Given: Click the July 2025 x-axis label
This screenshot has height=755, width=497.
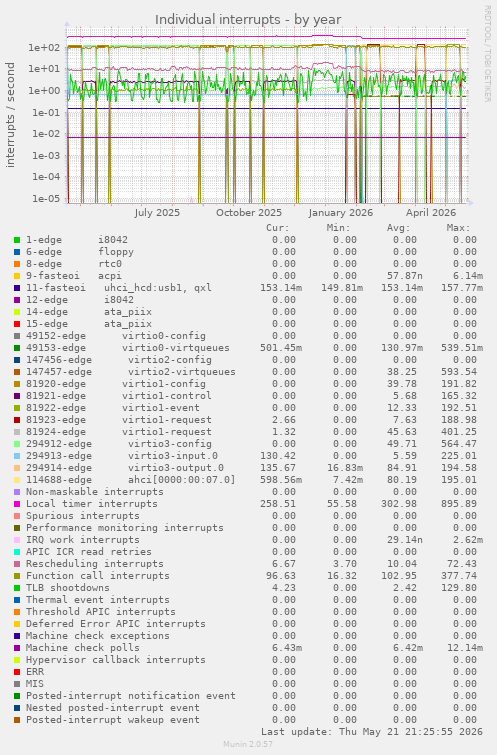Looking at the screenshot, I should (157, 213).
